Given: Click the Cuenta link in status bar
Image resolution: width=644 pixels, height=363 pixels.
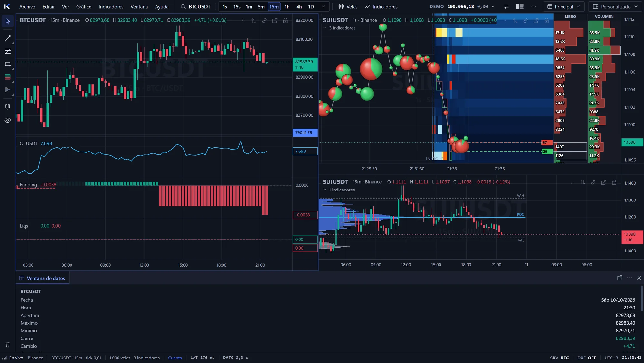Looking at the screenshot, I should pyautogui.click(x=175, y=358).
